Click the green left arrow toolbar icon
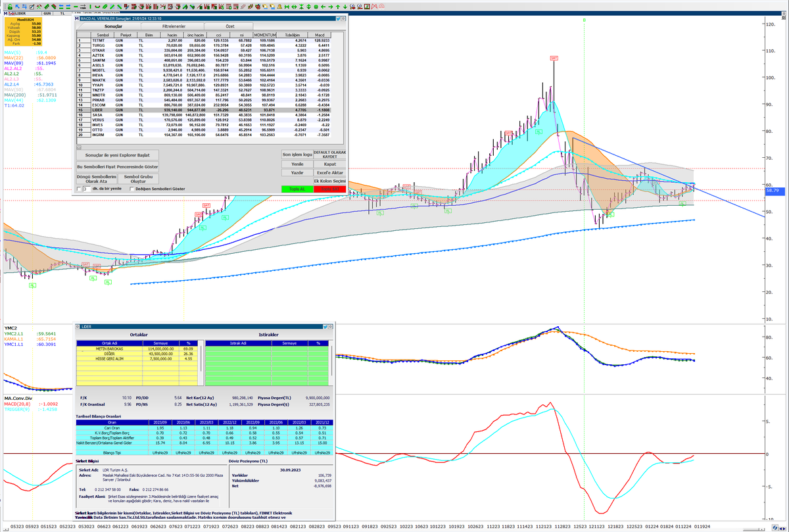This screenshot has width=789, height=532. (323, 6)
